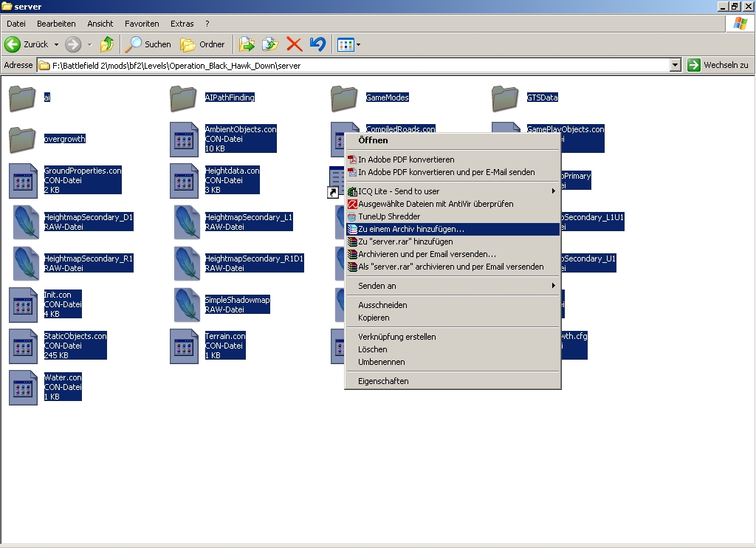
Task: Open the Favoriten menu
Action: coord(142,24)
